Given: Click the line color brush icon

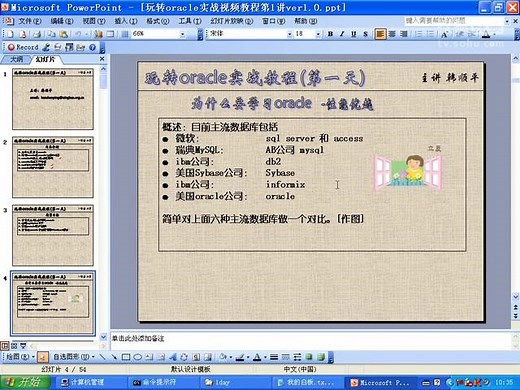Looking at the screenshot, I should pos(240,357).
